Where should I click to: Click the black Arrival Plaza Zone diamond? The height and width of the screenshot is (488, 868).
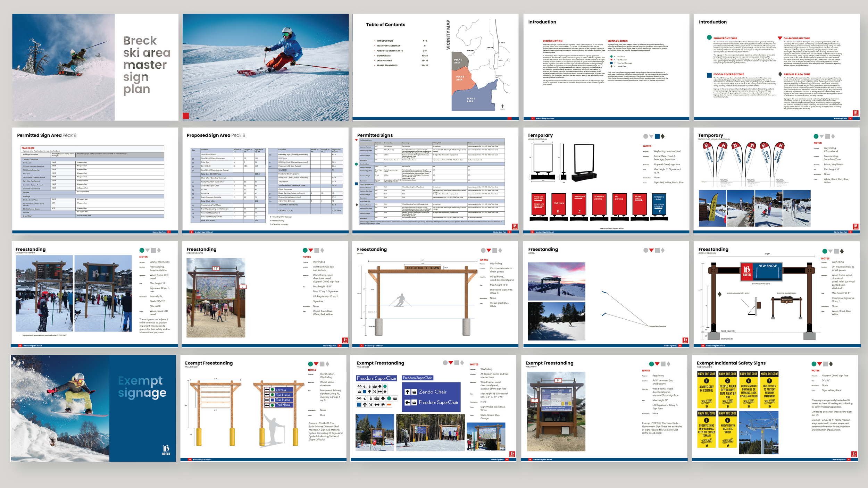pyautogui.click(x=780, y=74)
